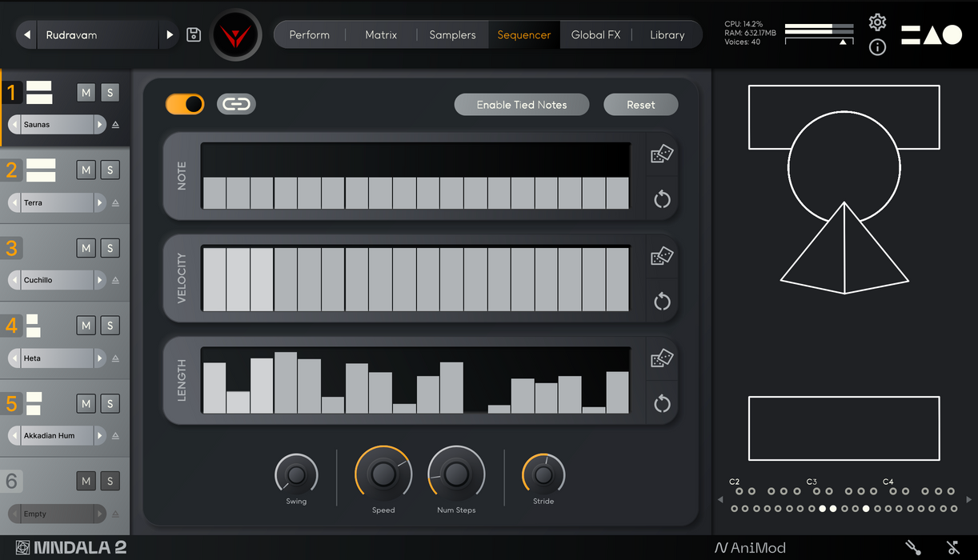
Task: Click the Speed knob
Action: click(x=383, y=474)
